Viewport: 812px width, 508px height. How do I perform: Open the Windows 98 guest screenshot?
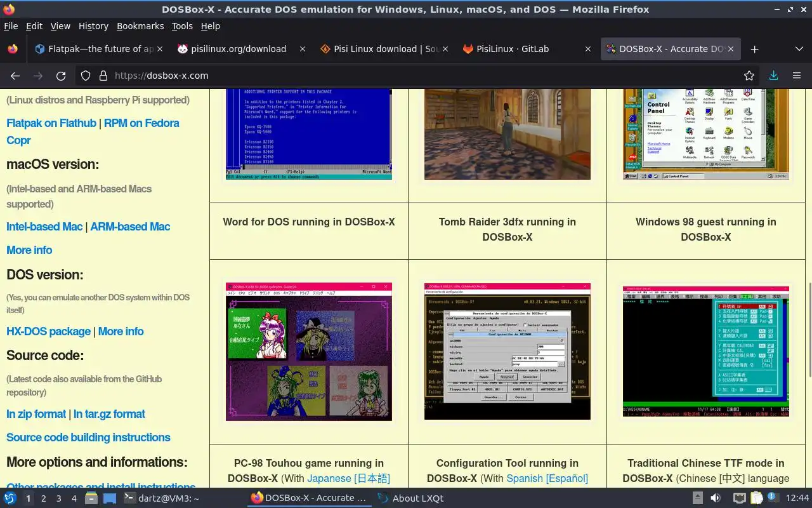click(706, 134)
